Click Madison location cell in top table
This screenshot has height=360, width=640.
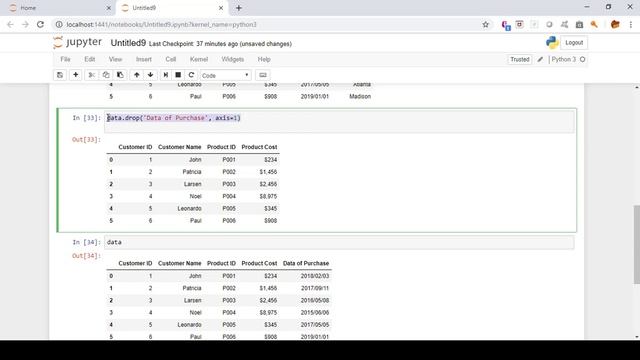[360, 96]
